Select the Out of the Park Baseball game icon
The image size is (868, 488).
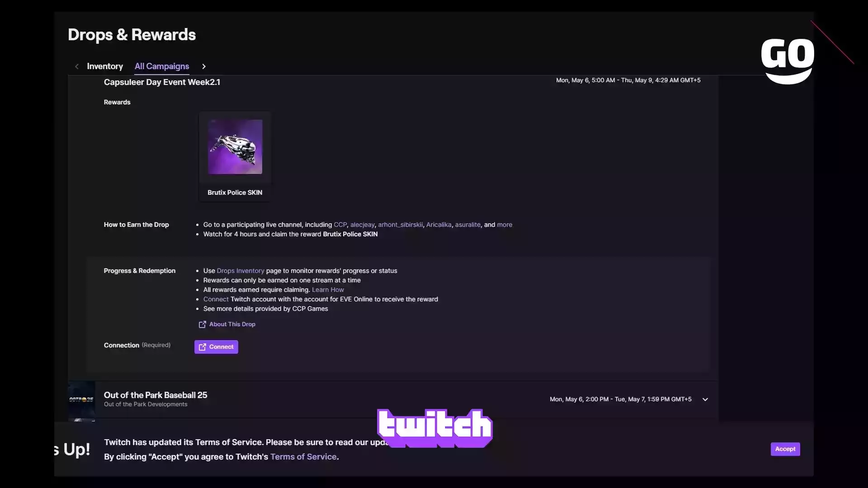(x=81, y=399)
